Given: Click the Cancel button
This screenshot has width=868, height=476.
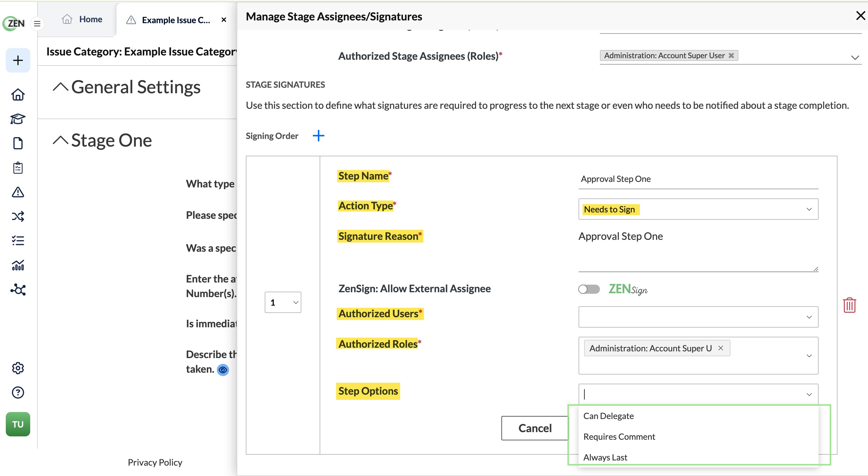Looking at the screenshot, I should tap(535, 428).
